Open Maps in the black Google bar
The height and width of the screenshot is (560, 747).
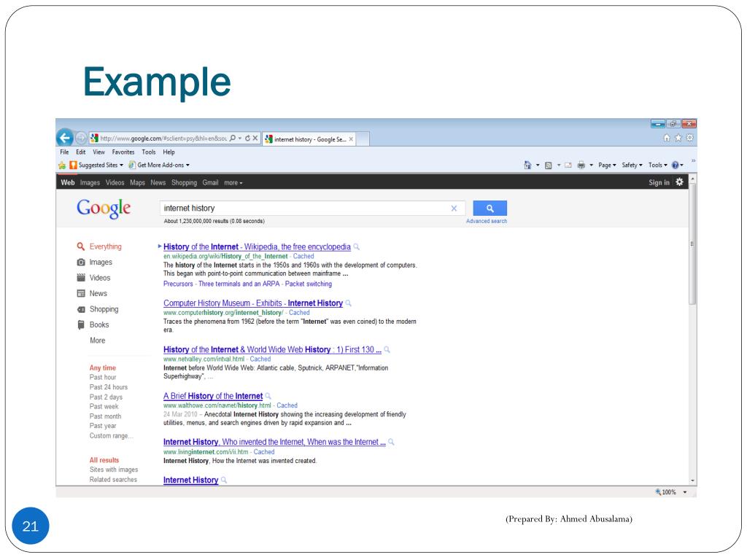click(137, 182)
